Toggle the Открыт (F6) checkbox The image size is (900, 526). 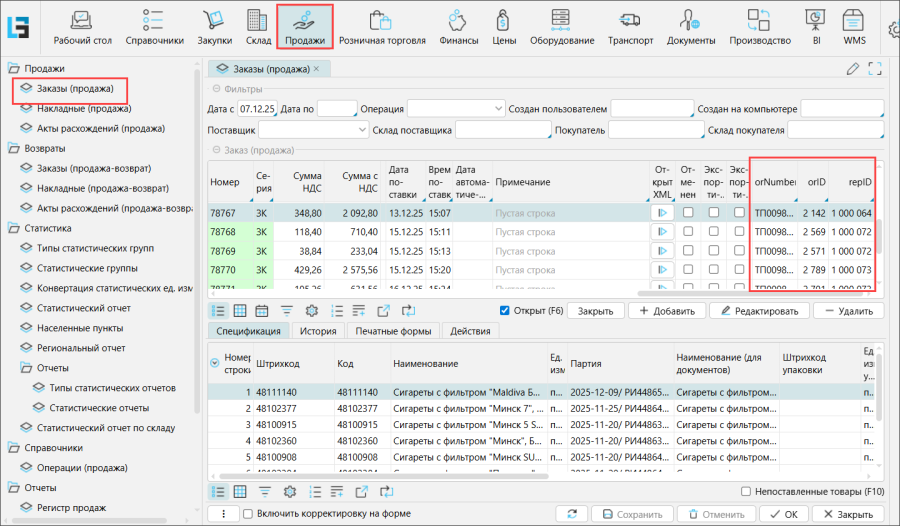[504, 310]
